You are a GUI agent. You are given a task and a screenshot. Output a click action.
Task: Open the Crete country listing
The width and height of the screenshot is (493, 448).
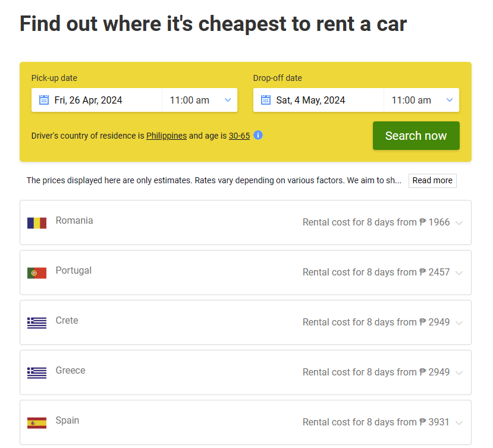(x=67, y=320)
